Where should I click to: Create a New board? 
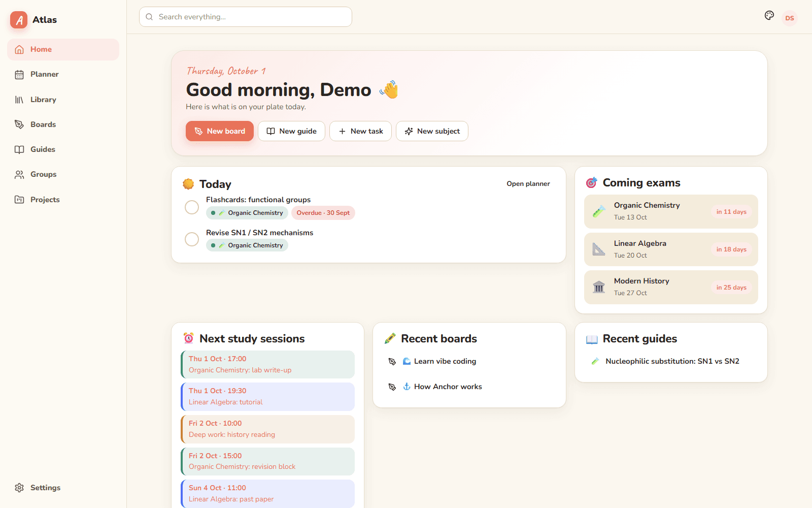[220, 131]
